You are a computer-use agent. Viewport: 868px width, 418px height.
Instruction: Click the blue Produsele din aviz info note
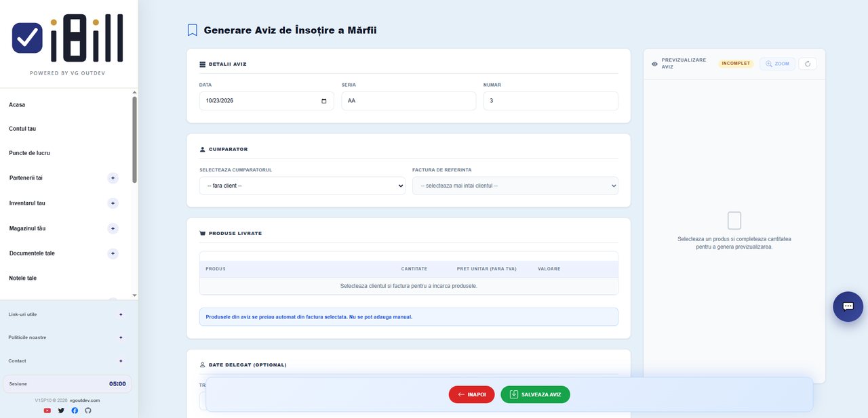click(x=409, y=317)
